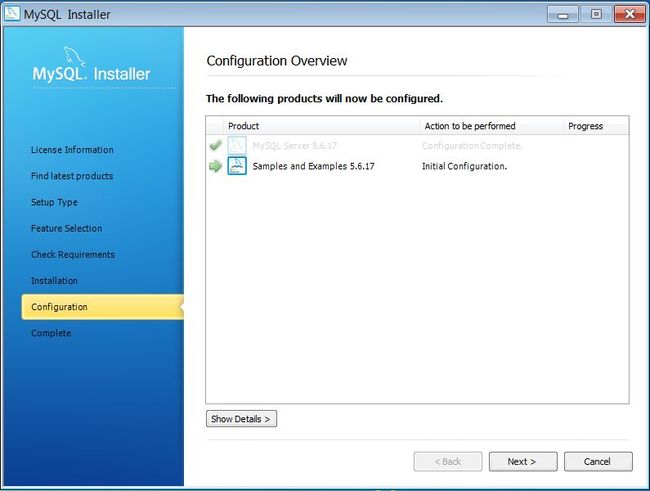Click the Initial Configuration action text
650x491 pixels.
click(x=464, y=166)
